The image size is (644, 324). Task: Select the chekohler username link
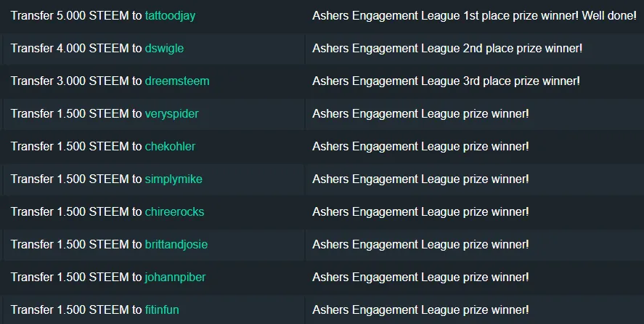170,146
